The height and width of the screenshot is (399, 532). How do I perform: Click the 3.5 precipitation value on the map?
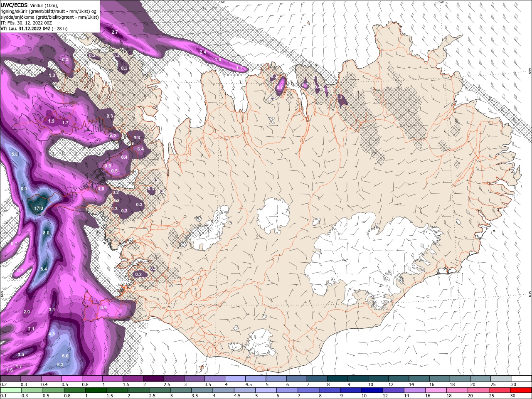[x=21, y=354]
